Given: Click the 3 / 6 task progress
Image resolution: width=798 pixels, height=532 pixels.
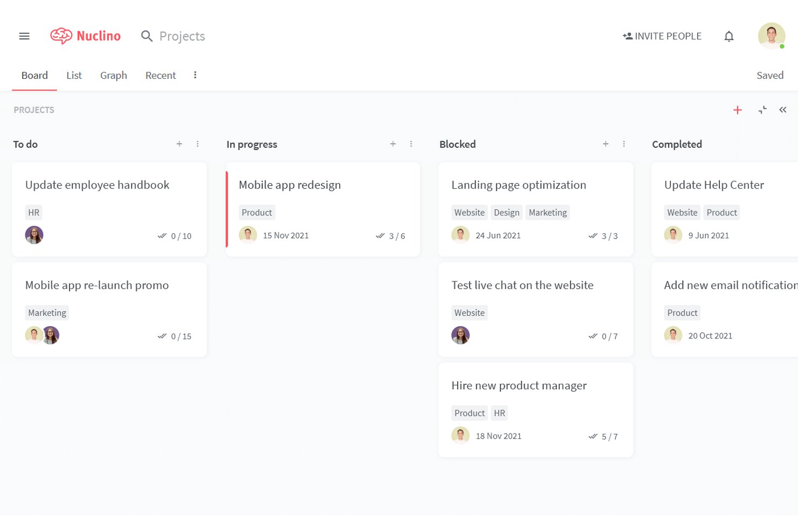Looking at the screenshot, I should [390, 236].
